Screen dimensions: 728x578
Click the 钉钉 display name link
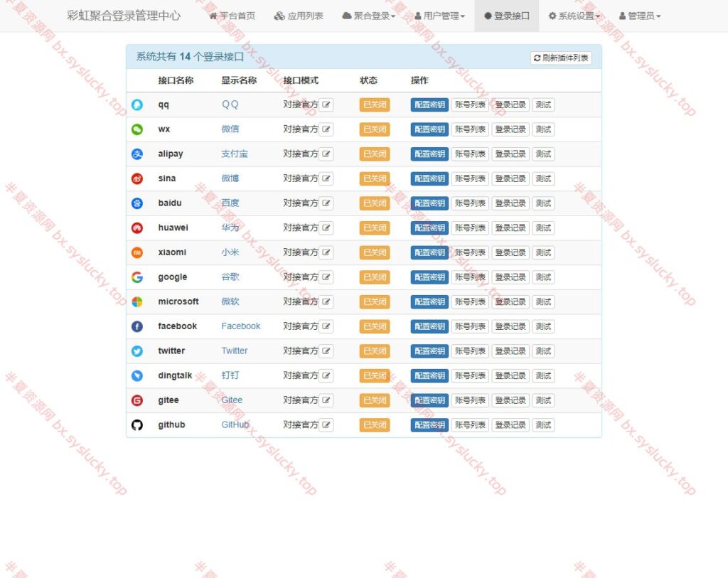click(230, 375)
